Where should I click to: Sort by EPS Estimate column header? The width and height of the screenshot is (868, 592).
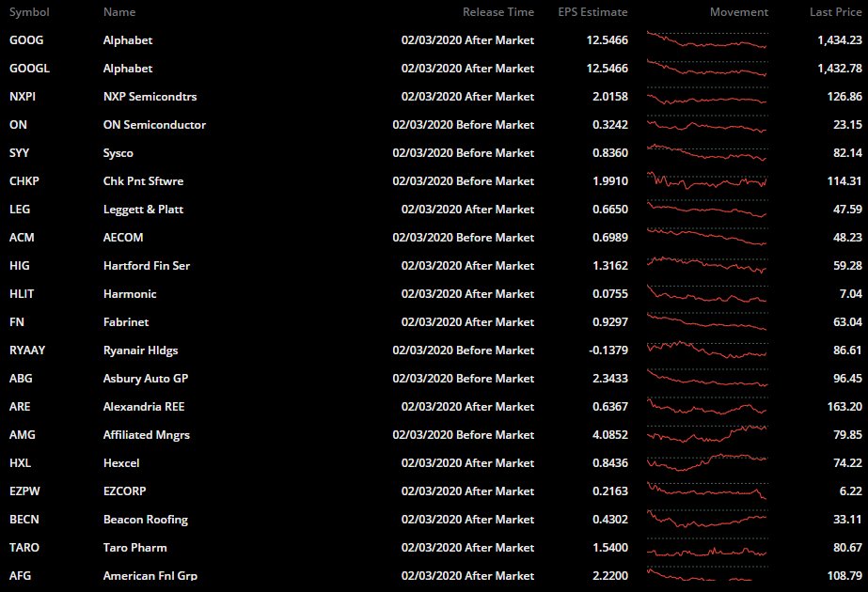click(592, 12)
